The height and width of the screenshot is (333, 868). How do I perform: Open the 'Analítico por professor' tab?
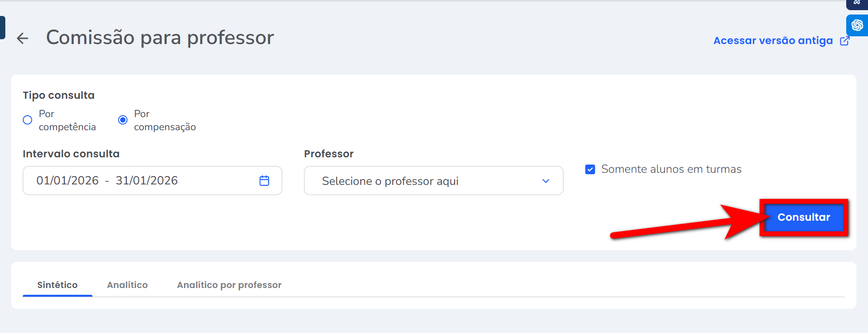coord(229,285)
